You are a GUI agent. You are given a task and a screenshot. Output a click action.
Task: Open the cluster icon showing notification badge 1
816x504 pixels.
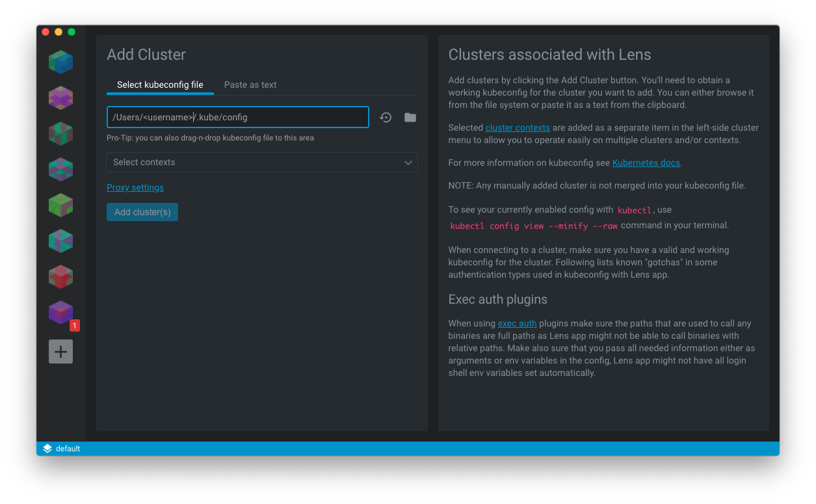[60, 312]
